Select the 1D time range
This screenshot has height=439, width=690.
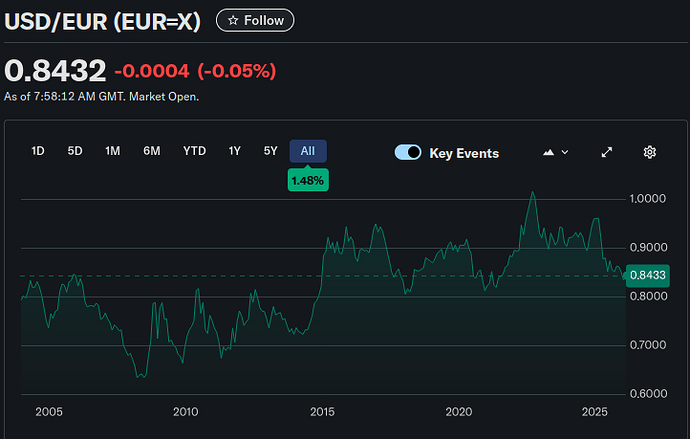pos(38,151)
